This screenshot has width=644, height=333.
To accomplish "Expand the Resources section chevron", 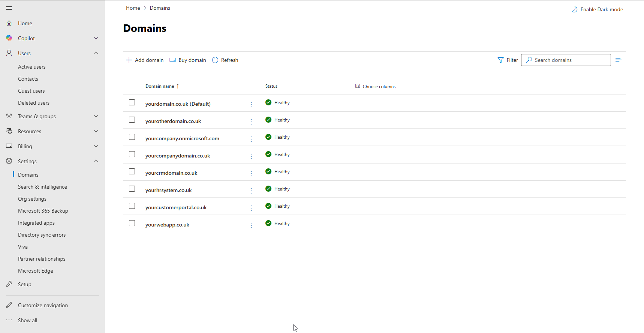I will tap(96, 131).
